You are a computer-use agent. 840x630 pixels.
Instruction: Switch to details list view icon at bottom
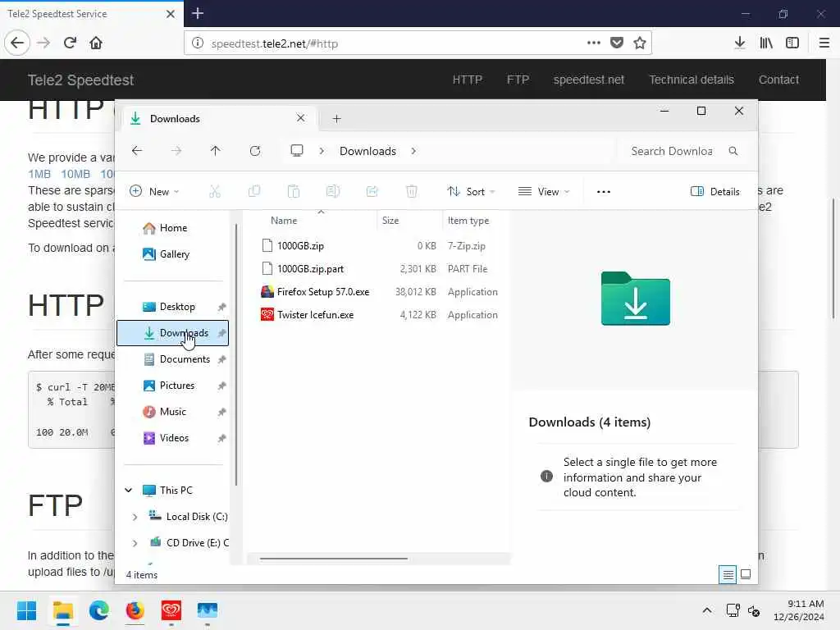click(x=728, y=575)
